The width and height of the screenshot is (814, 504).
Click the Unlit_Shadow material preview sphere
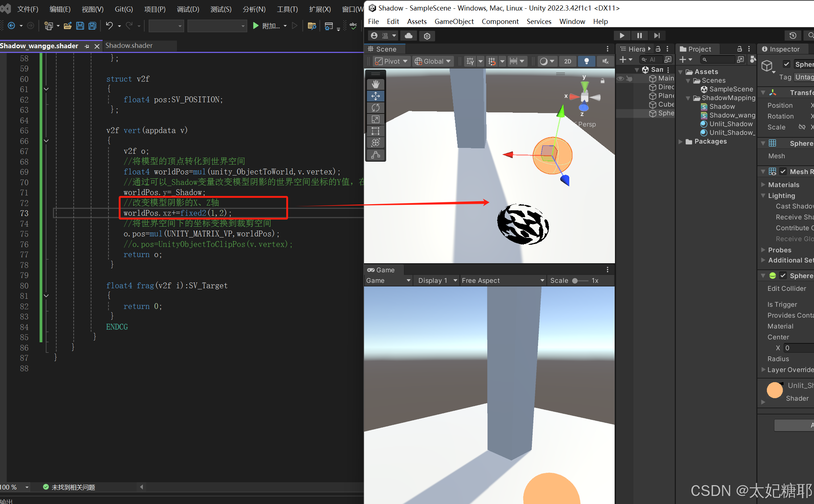774,390
